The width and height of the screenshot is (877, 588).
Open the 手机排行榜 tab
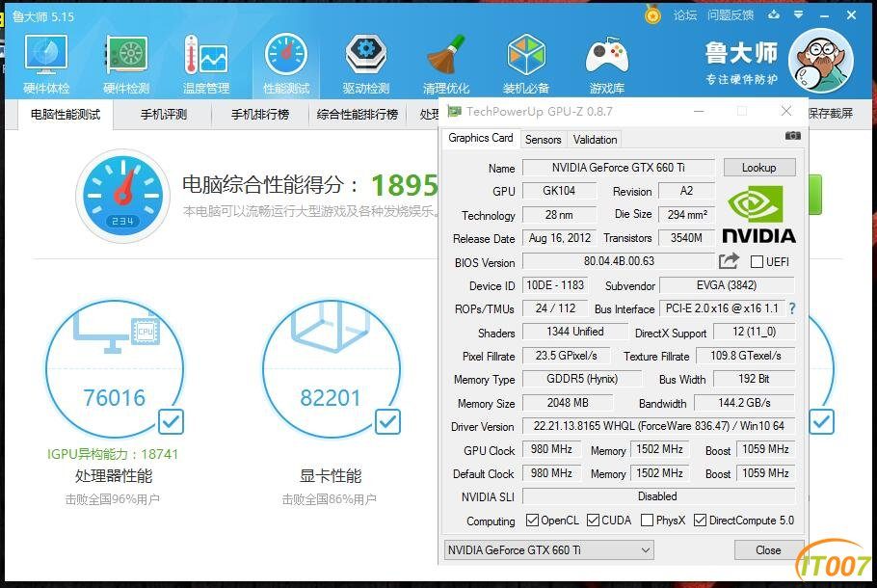(260, 114)
